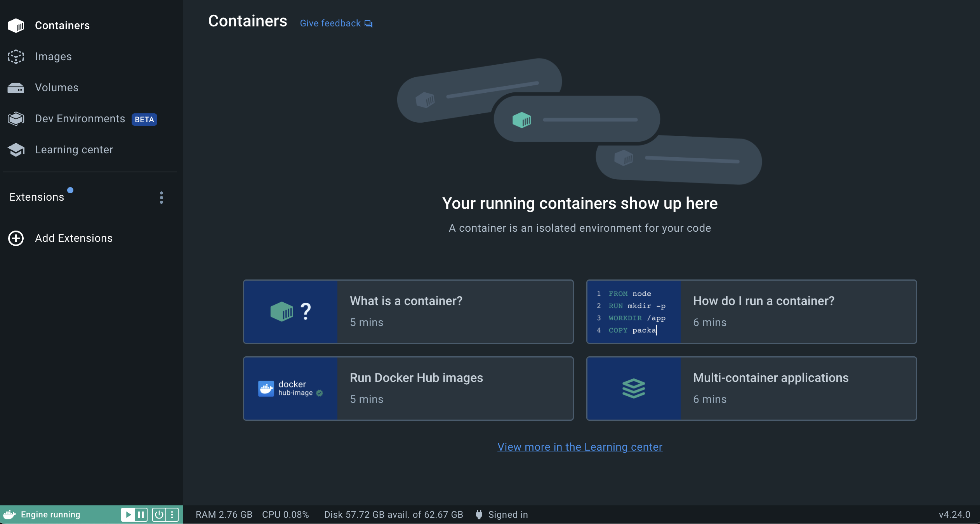Open engine options kebab menu in status bar
This screenshot has width=980, height=524.
tap(172, 515)
